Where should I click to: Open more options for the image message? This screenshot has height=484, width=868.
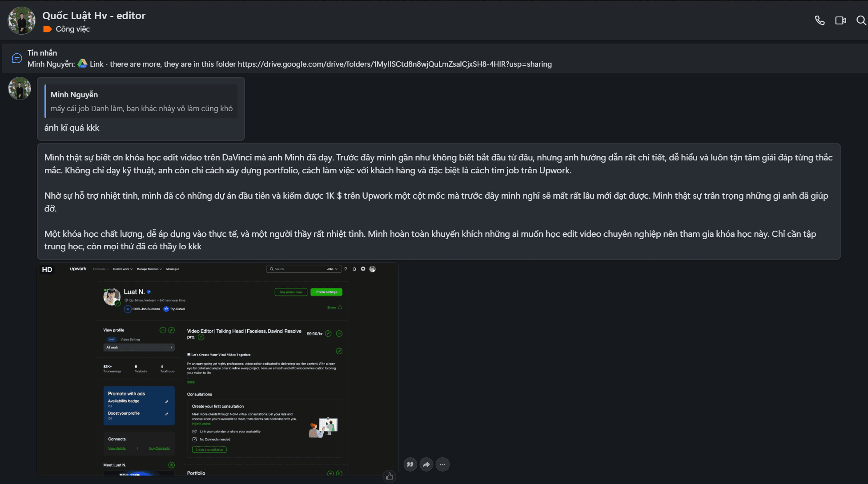point(442,464)
